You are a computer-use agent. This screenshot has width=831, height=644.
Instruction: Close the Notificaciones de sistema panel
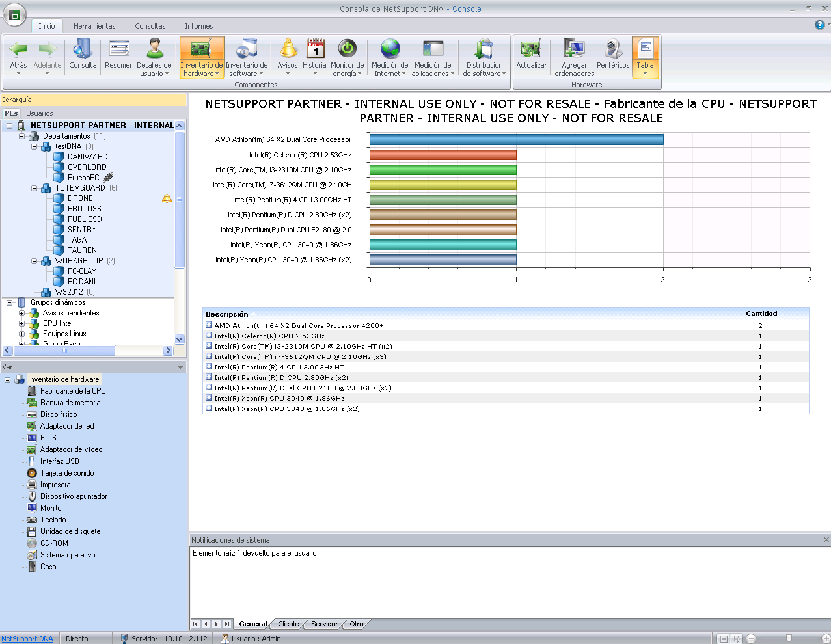click(826, 540)
